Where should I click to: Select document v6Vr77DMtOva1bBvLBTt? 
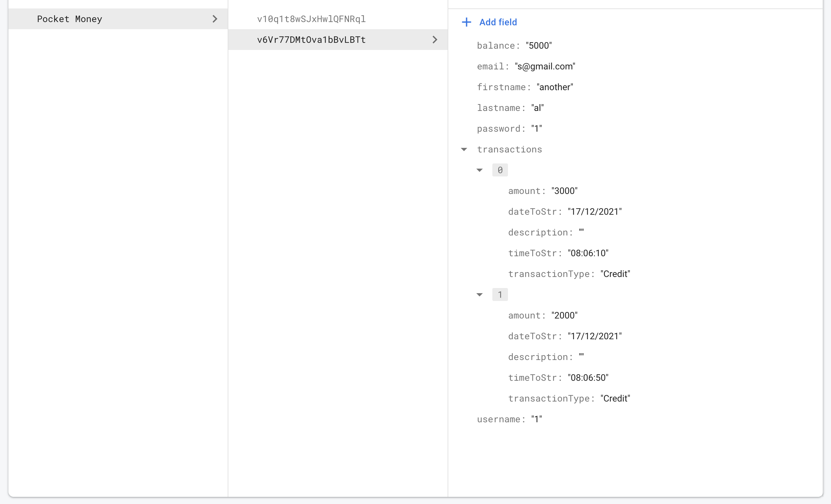[338, 40]
